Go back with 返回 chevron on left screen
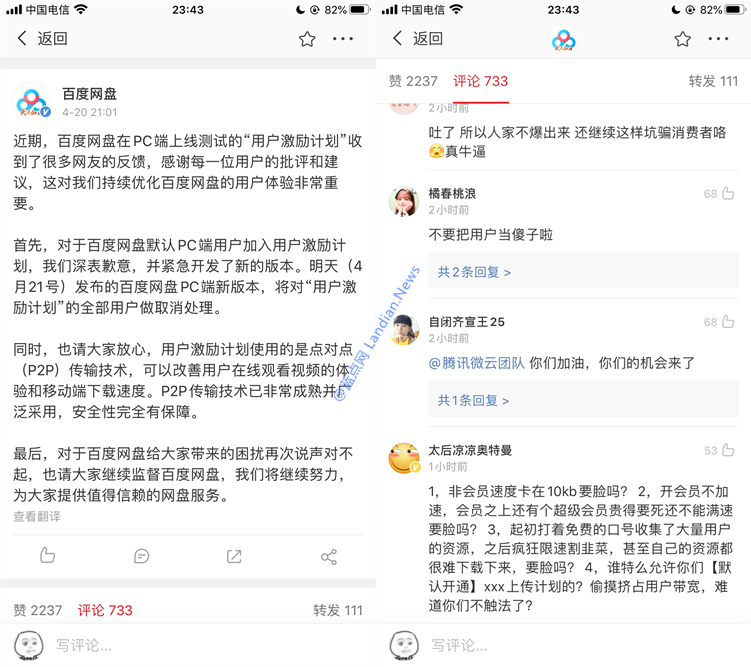The height and width of the screenshot is (667, 751). pos(42,38)
